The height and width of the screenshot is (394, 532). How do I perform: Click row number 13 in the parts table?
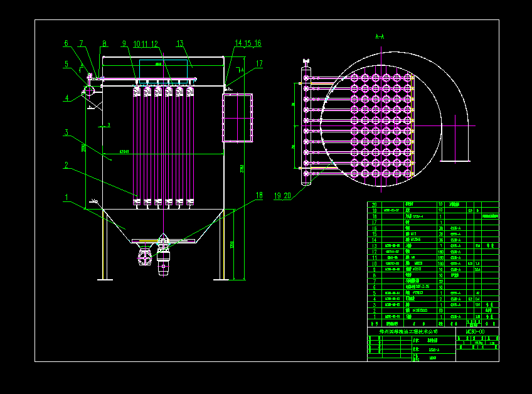tap(375, 246)
